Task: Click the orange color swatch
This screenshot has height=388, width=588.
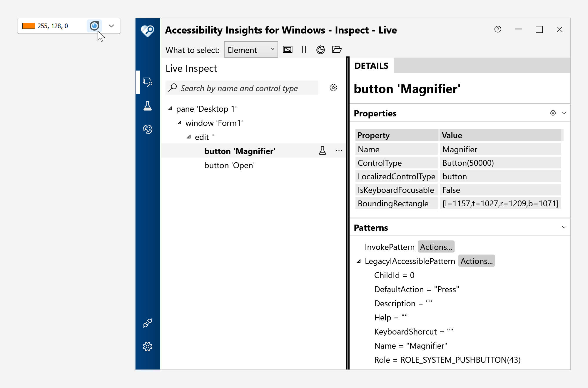Action: (29, 26)
